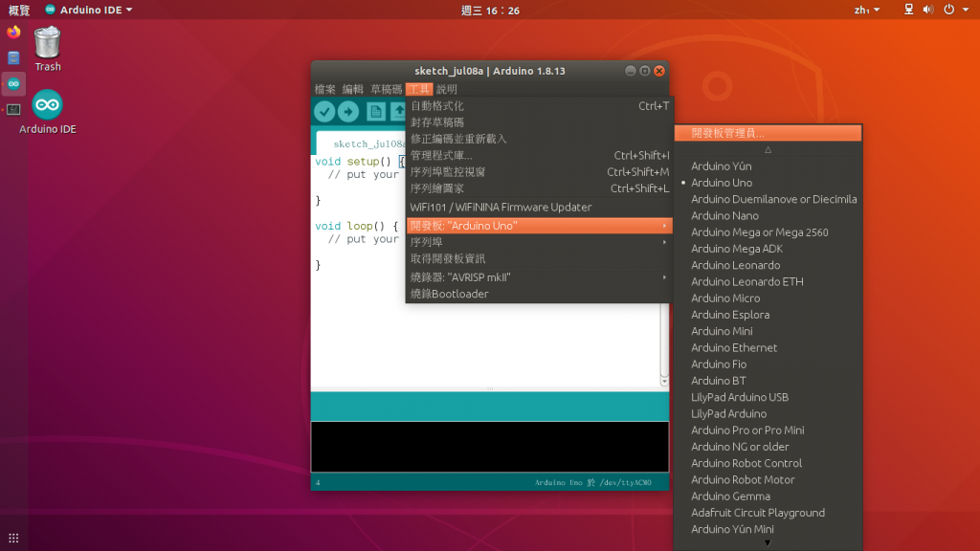
Task: Click the "void loop() {" code line
Action: pyautogui.click(x=357, y=226)
